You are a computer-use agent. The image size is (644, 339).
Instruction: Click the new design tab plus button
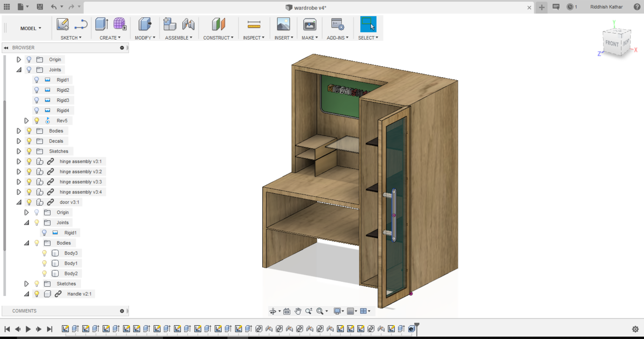(x=541, y=7)
